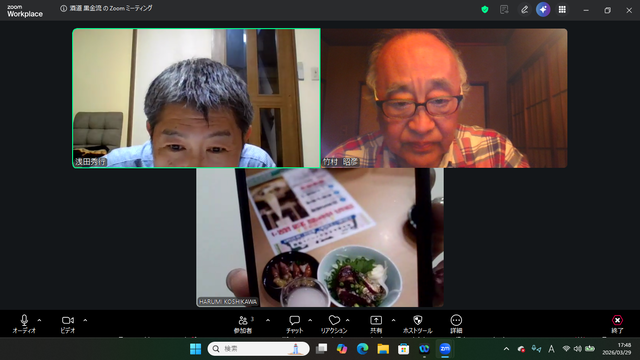Open volume speaker tray icon
This screenshot has height=360, width=640.
578,349
